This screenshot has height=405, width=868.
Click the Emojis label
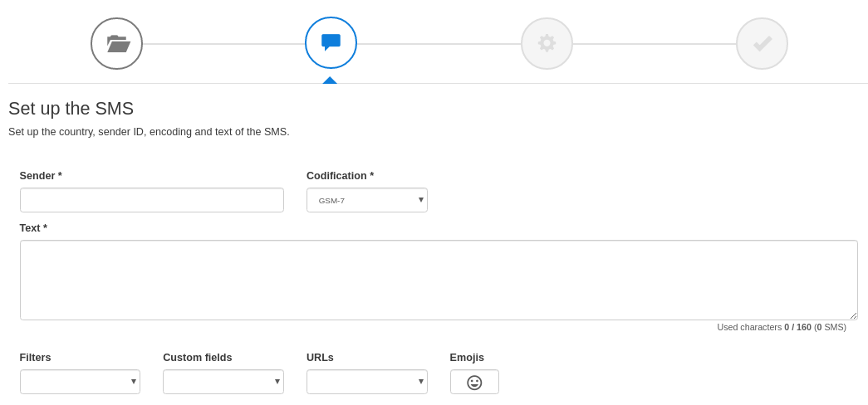467,358
